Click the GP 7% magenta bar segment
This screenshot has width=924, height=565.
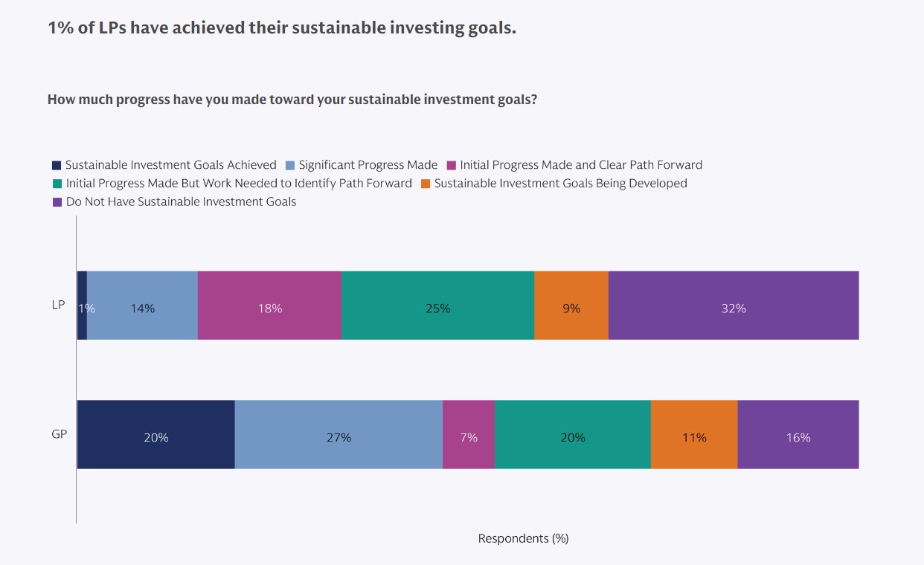[469, 435]
